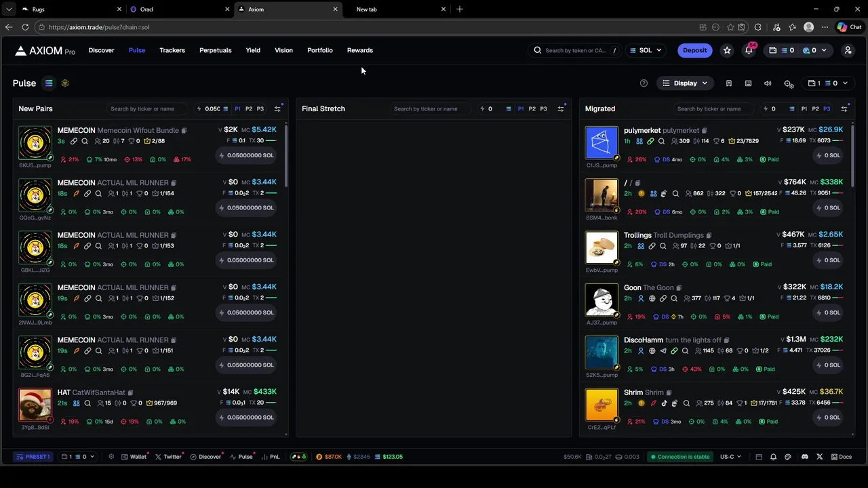868x488 pixels.
Task: Go to Portfolio nav tab
Action: tap(320, 50)
